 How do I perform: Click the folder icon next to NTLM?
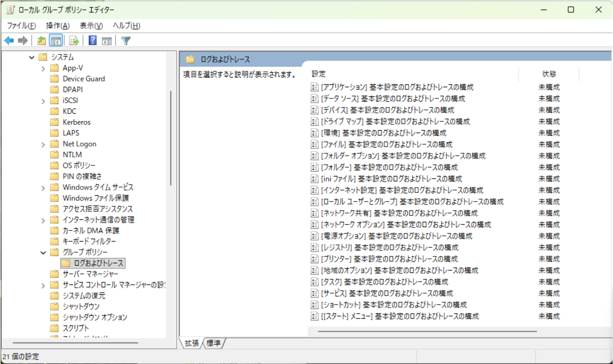coord(55,155)
